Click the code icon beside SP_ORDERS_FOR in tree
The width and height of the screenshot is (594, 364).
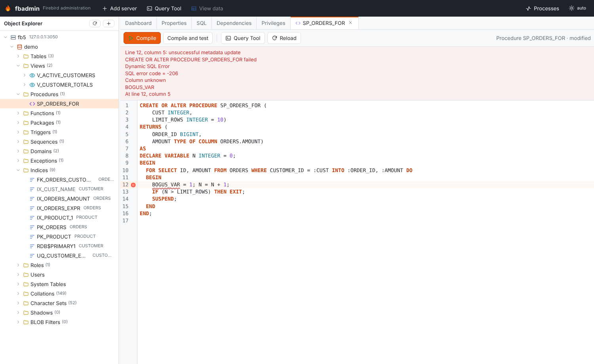point(32,104)
